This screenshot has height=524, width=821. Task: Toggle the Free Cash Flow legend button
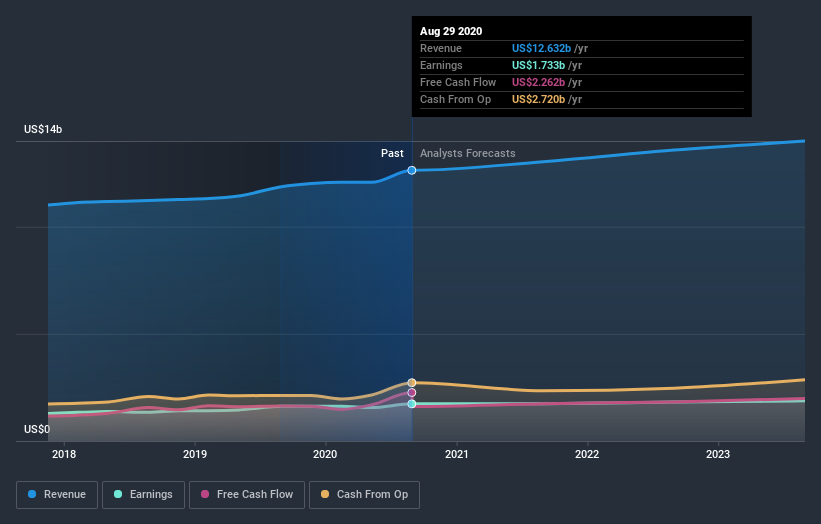(247, 495)
